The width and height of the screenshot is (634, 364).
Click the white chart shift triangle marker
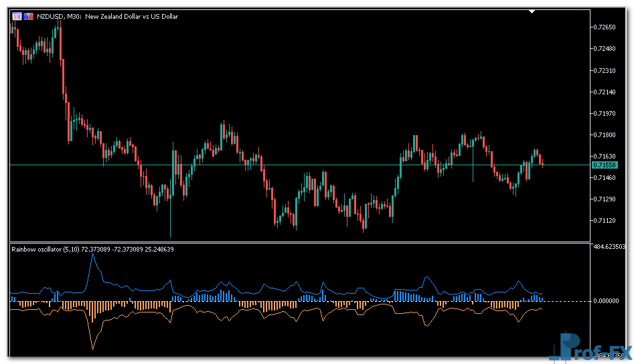tap(532, 11)
